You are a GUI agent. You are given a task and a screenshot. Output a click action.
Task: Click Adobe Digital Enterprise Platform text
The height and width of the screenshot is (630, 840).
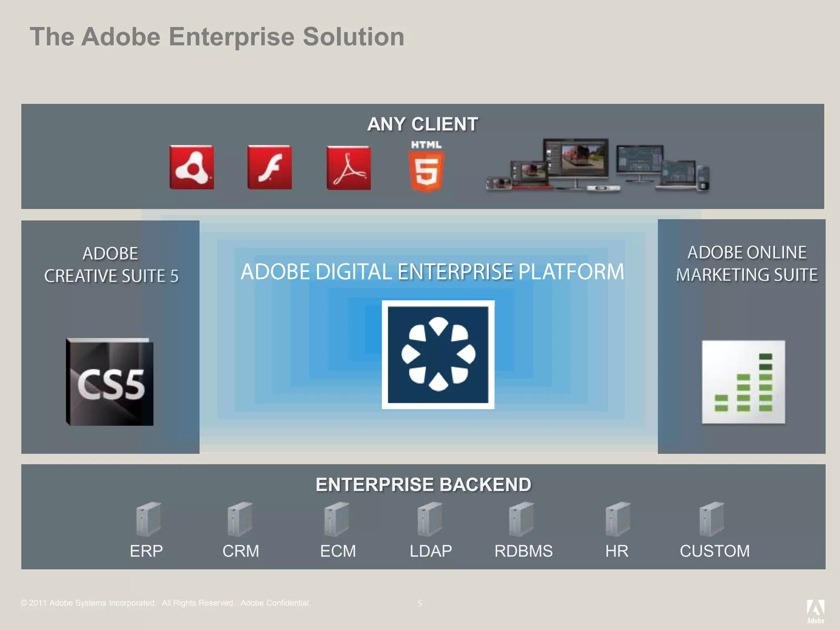432,272
